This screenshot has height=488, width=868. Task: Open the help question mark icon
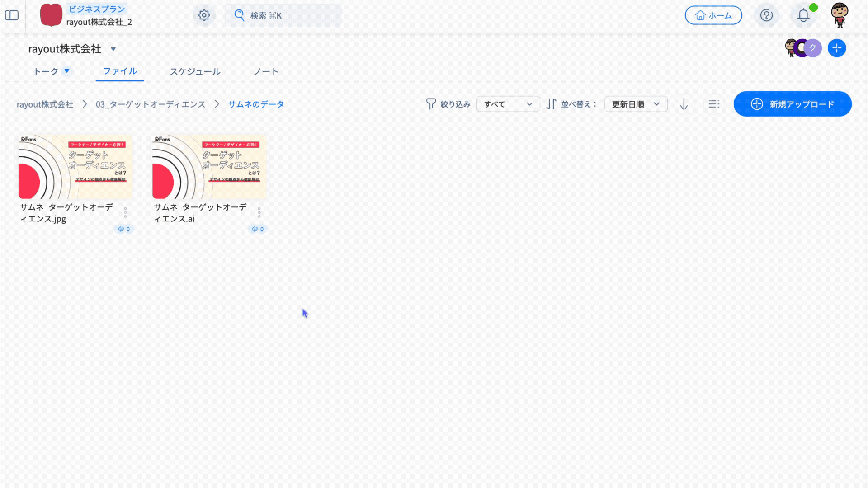[x=766, y=15]
